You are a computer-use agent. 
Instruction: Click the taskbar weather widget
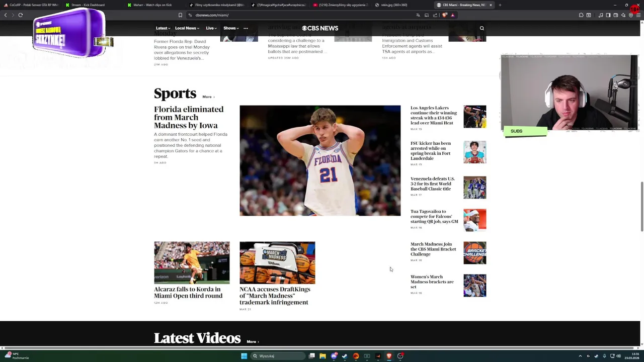click(x=17, y=356)
